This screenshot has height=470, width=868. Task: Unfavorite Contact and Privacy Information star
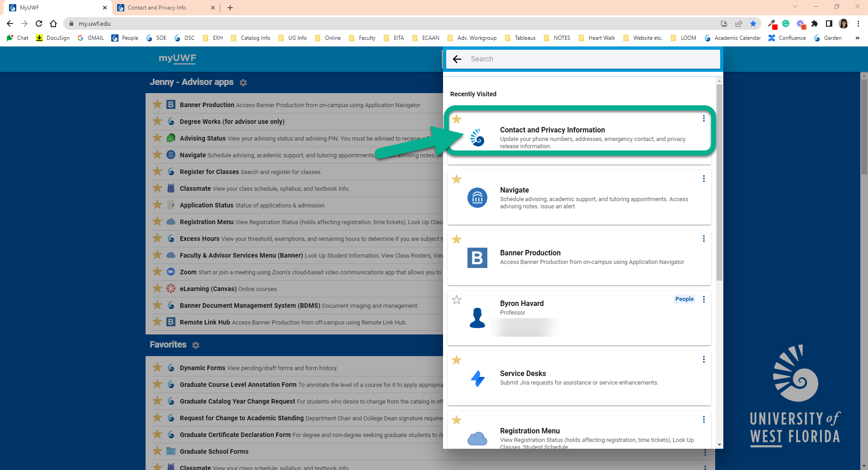pos(457,119)
